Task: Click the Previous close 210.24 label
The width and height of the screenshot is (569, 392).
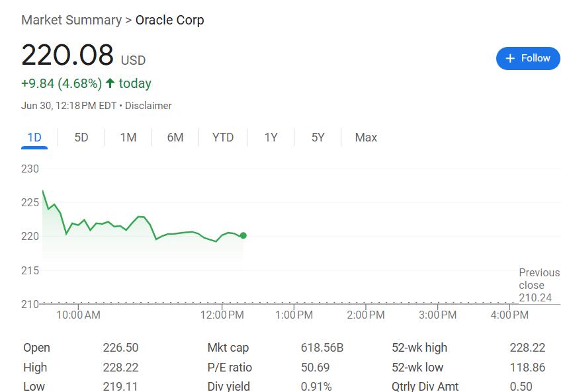Action: click(539, 285)
